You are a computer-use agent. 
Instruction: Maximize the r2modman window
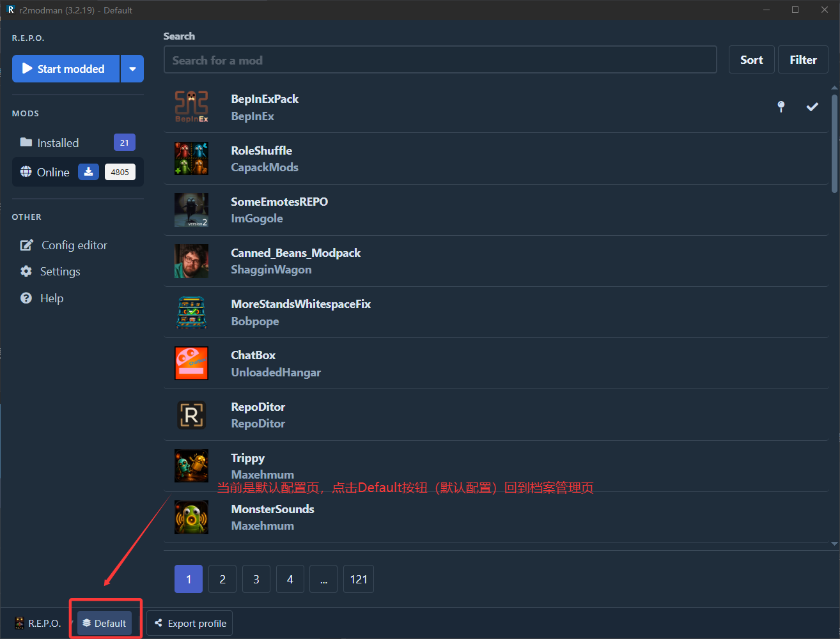795,10
